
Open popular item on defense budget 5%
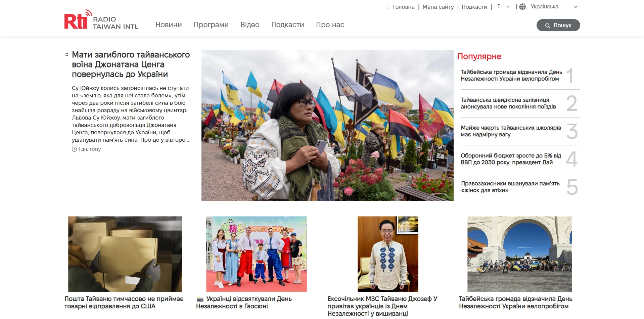click(x=511, y=159)
